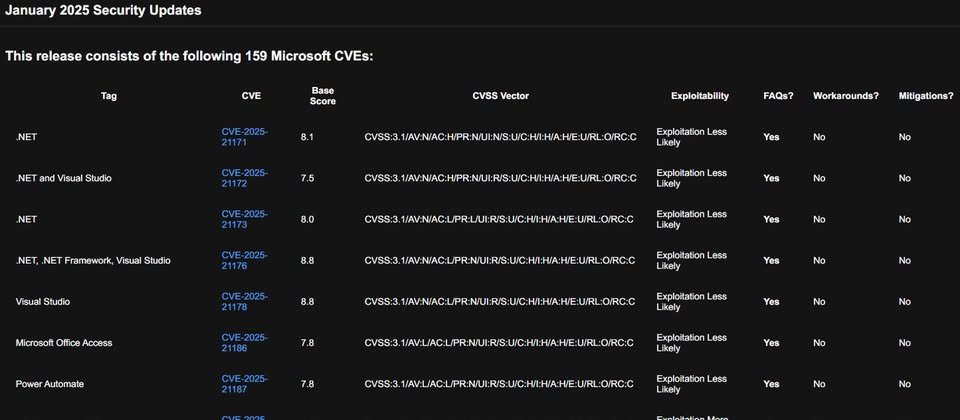Click the FAQs? column header
The image size is (960, 420).
[x=778, y=96]
